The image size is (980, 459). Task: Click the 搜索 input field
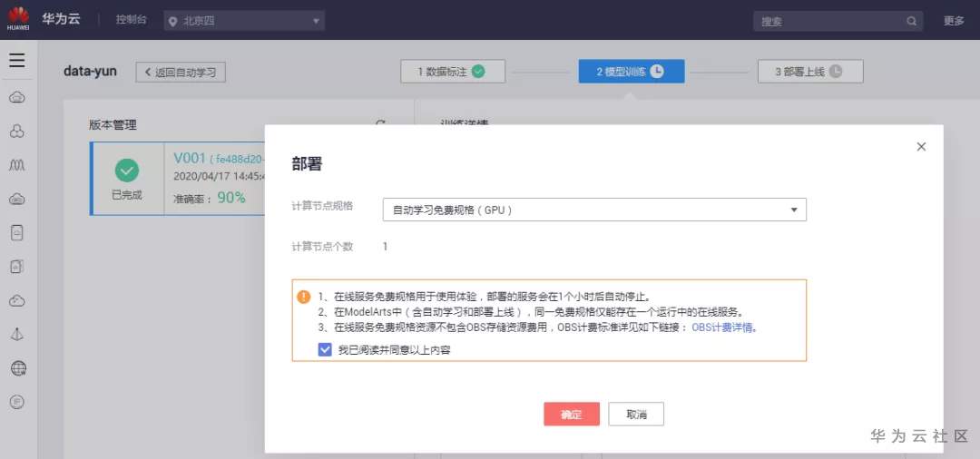tap(830, 21)
